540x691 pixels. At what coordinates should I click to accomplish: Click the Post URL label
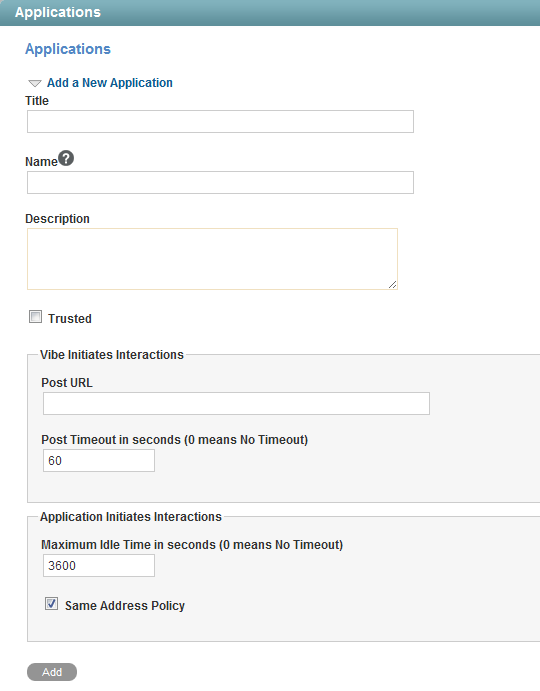[x=67, y=383]
